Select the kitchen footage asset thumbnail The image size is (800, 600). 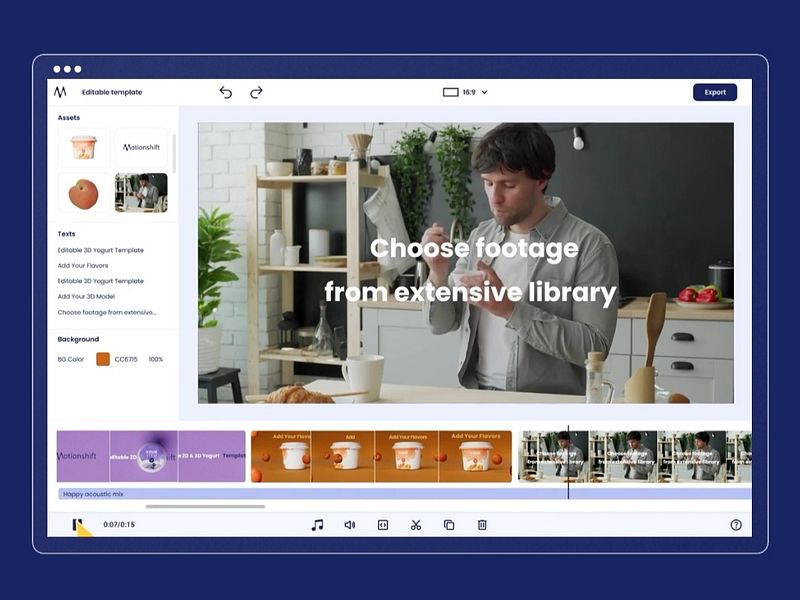click(141, 193)
